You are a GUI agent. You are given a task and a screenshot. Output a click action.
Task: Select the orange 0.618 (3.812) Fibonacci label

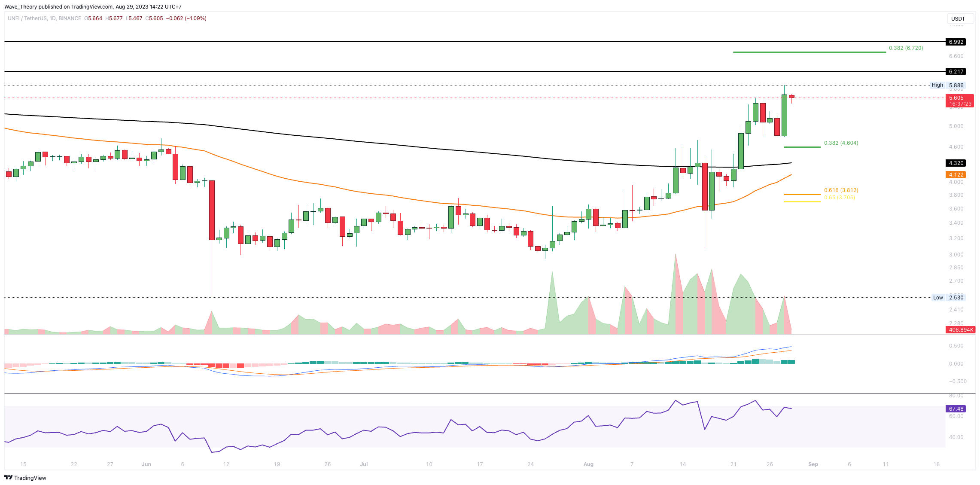(x=840, y=190)
